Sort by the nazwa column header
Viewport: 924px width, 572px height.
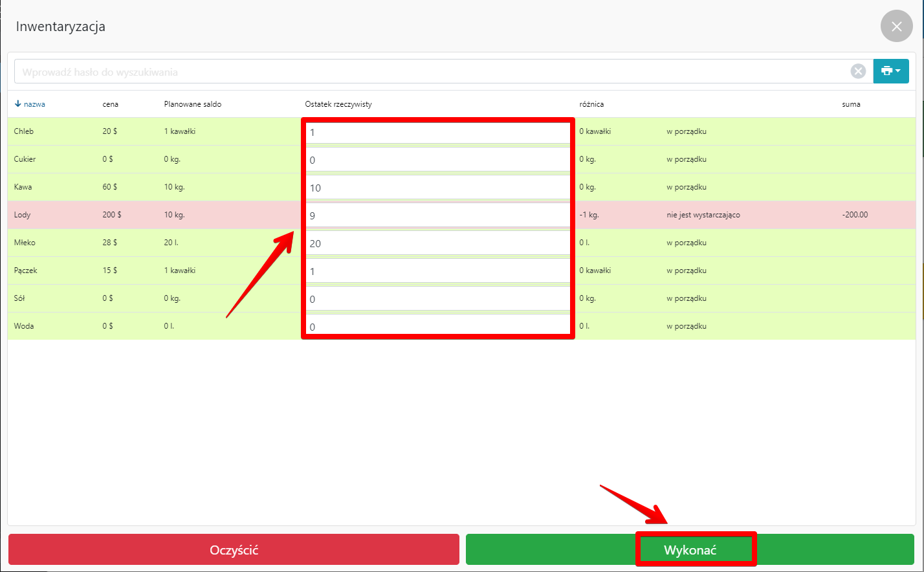pyautogui.click(x=34, y=104)
